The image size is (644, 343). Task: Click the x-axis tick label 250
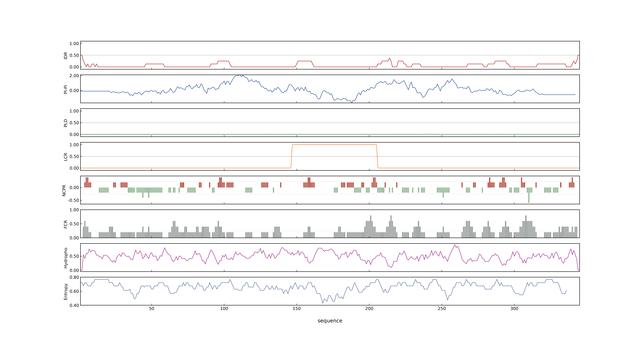coord(442,308)
